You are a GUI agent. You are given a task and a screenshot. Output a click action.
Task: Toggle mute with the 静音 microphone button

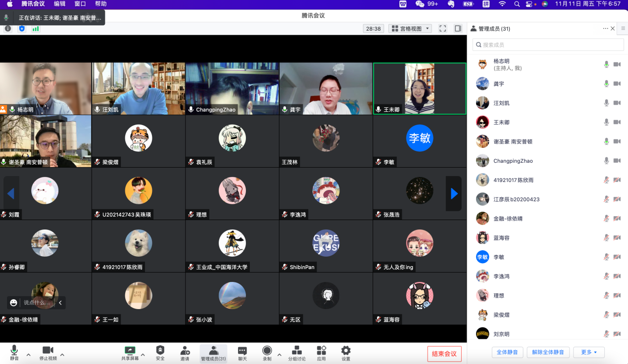pos(14,353)
